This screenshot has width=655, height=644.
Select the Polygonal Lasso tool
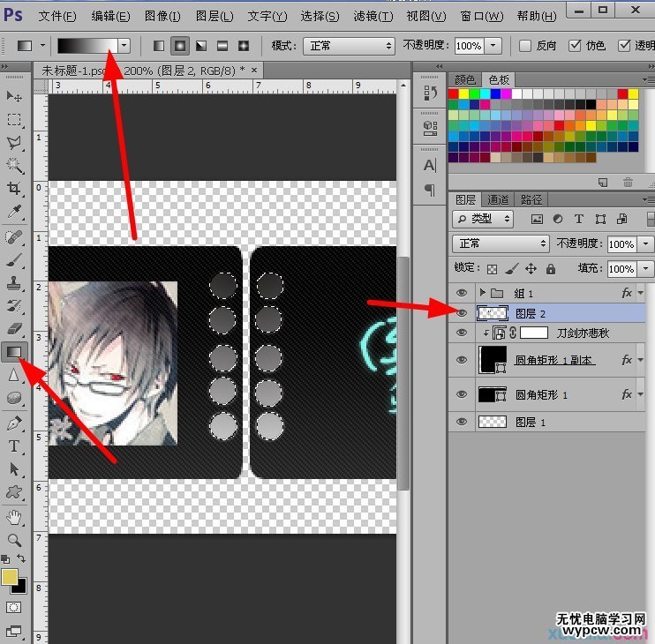click(x=14, y=143)
